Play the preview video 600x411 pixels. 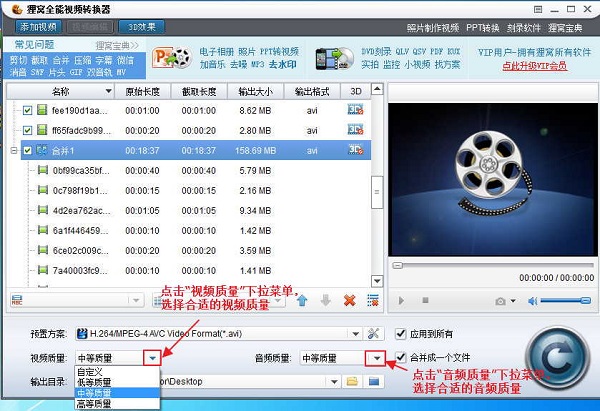coord(401,300)
